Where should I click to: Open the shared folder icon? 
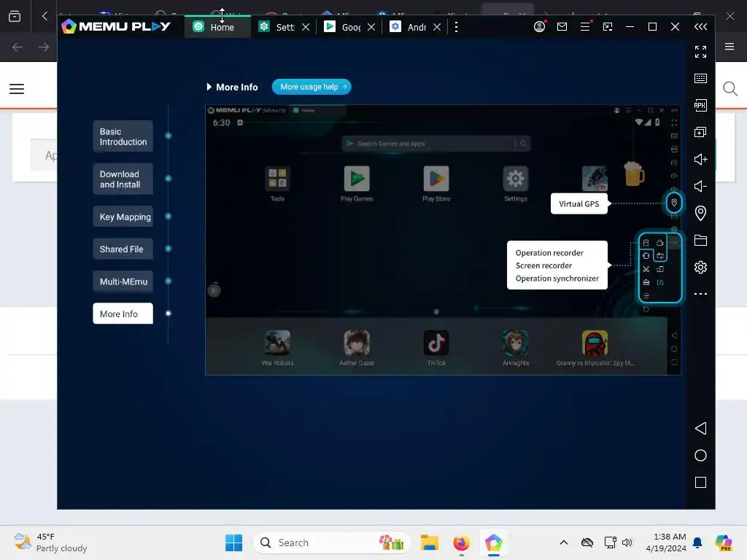point(700,240)
